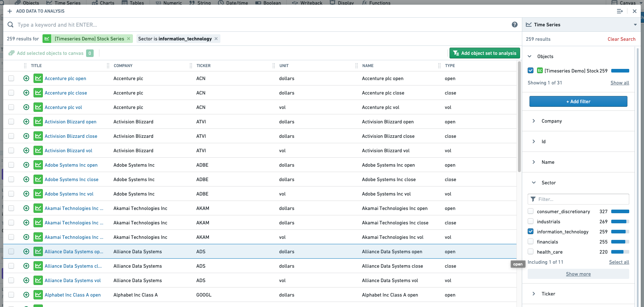Add Alphabet Inc Class A open via plus icon

pyautogui.click(x=26, y=295)
